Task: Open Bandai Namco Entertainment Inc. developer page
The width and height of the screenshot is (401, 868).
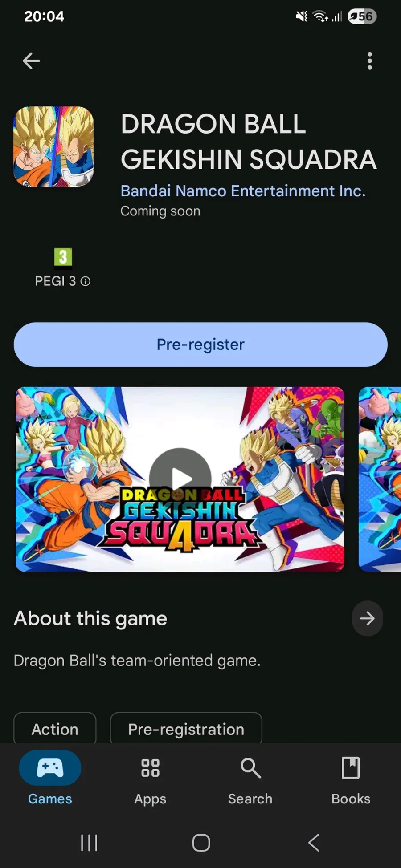Action: coord(243,191)
